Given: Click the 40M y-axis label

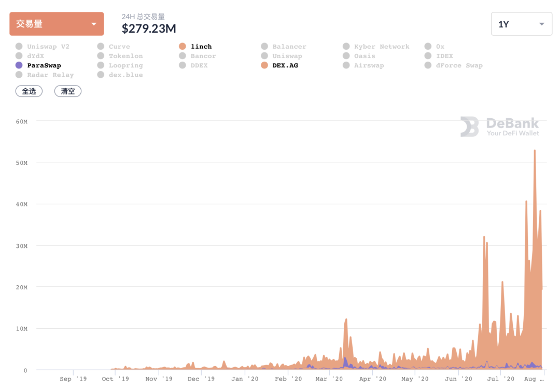Looking at the screenshot, I should click(x=21, y=204).
